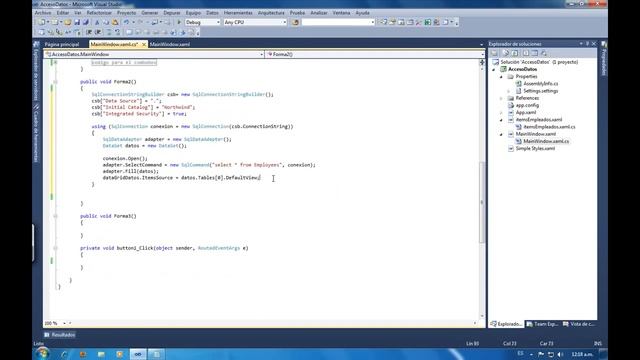Click View Designer icon in Solution Explorer
Viewport: 640px width, 360px height.
pos(535,53)
